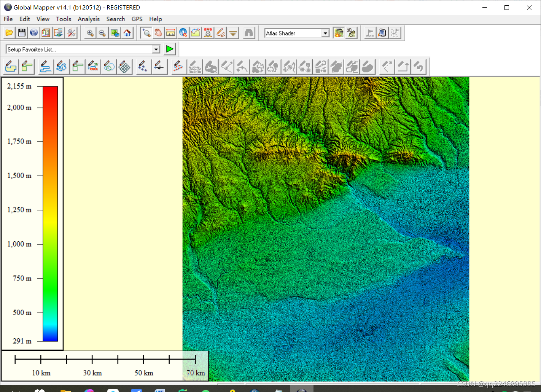
Task: Click the Save Workspace floppy disk icon
Action: 22,33
